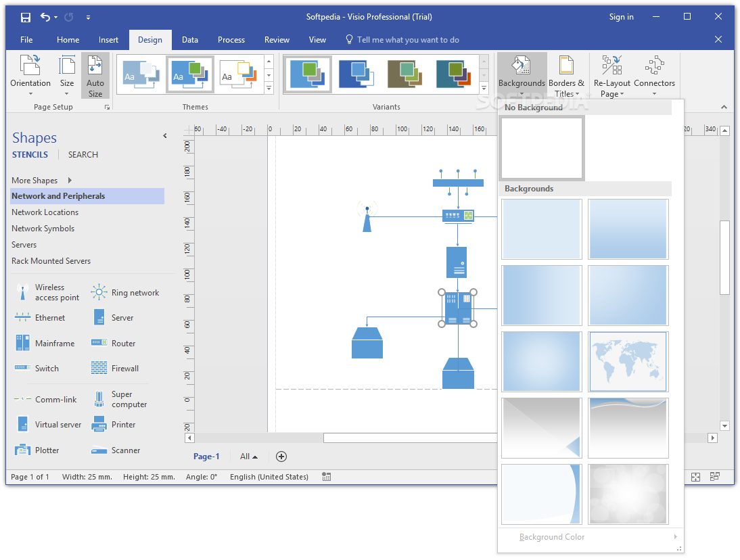Click the Undo arrow icon

[x=45, y=17]
